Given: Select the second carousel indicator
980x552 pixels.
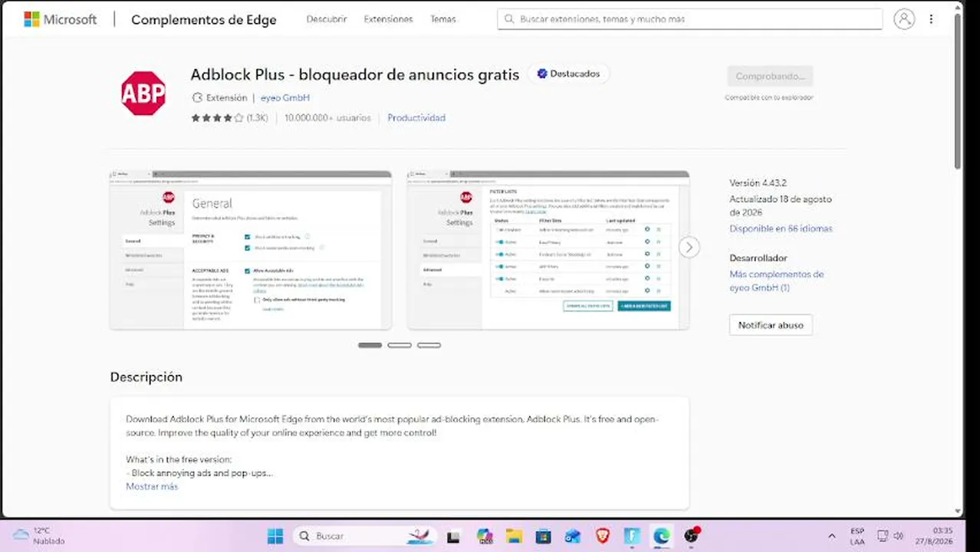Looking at the screenshot, I should [400, 345].
